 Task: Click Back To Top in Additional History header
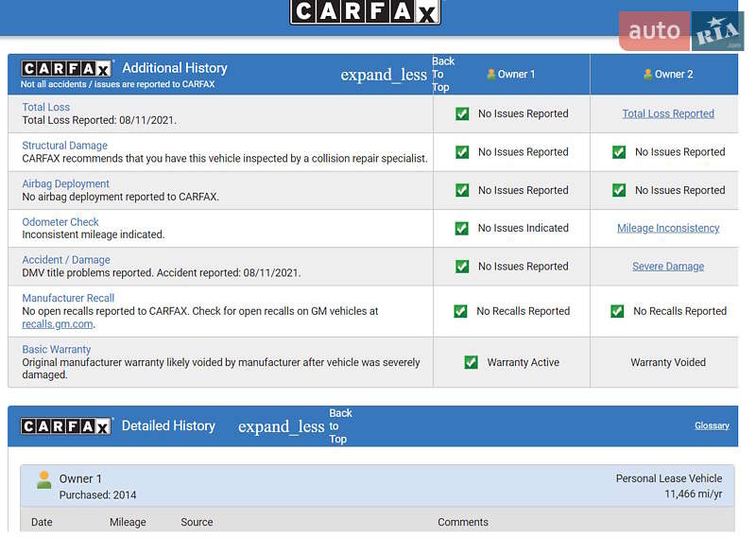pyautogui.click(x=442, y=74)
